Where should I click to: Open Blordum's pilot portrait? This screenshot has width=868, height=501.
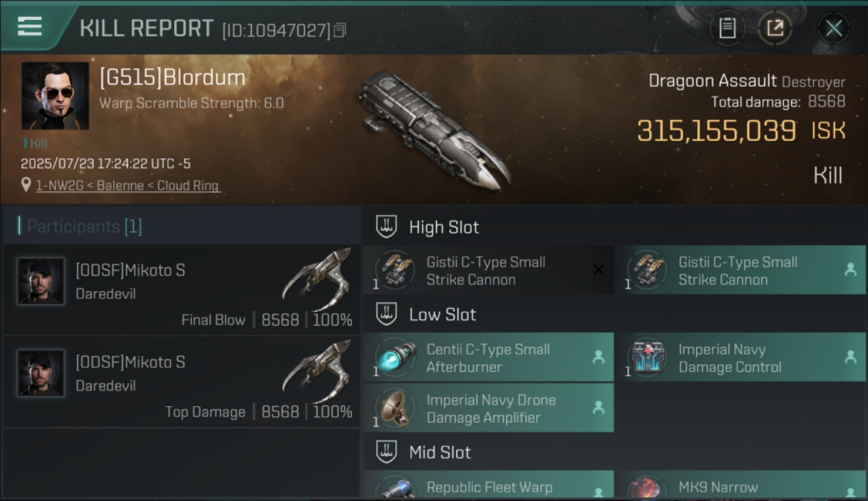pyautogui.click(x=55, y=96)
